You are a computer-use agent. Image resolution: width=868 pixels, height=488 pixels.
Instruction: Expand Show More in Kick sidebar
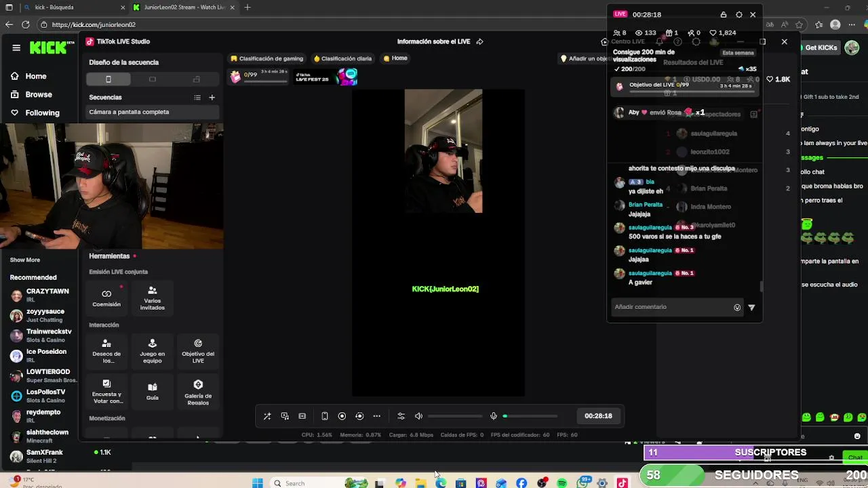coord(25,260)
